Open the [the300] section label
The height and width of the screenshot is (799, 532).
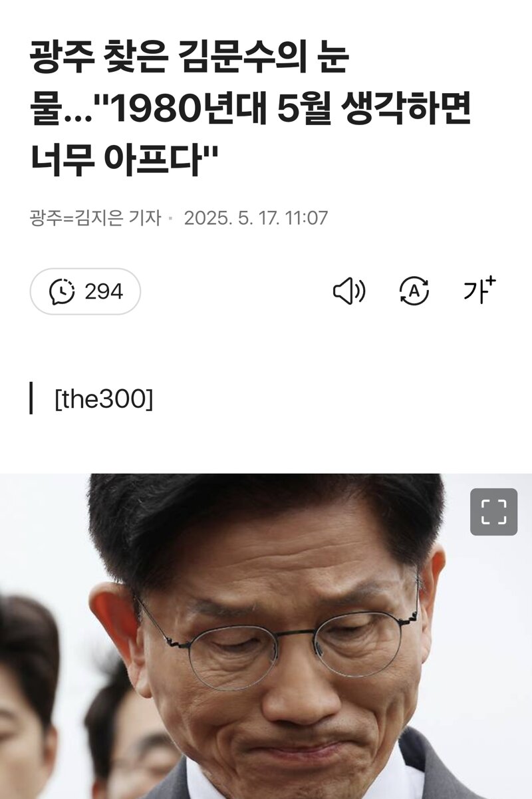point(104,399)
